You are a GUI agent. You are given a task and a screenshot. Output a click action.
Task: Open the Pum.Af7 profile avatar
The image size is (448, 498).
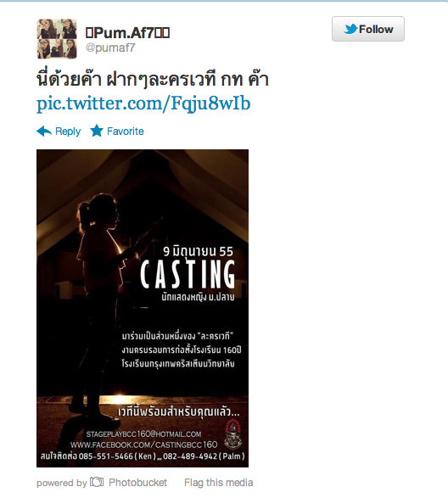click(x=57, y=39)
